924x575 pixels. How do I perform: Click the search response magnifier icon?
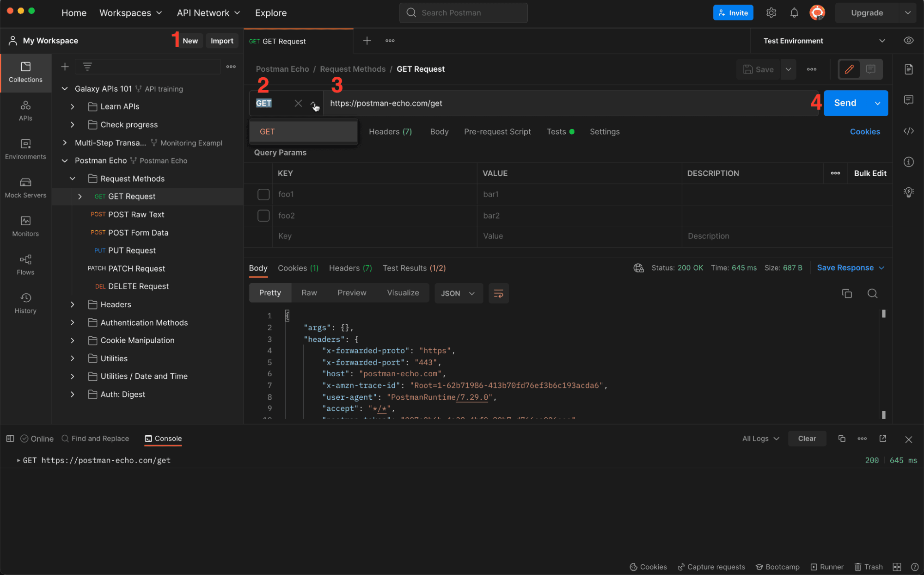[872, 293]
